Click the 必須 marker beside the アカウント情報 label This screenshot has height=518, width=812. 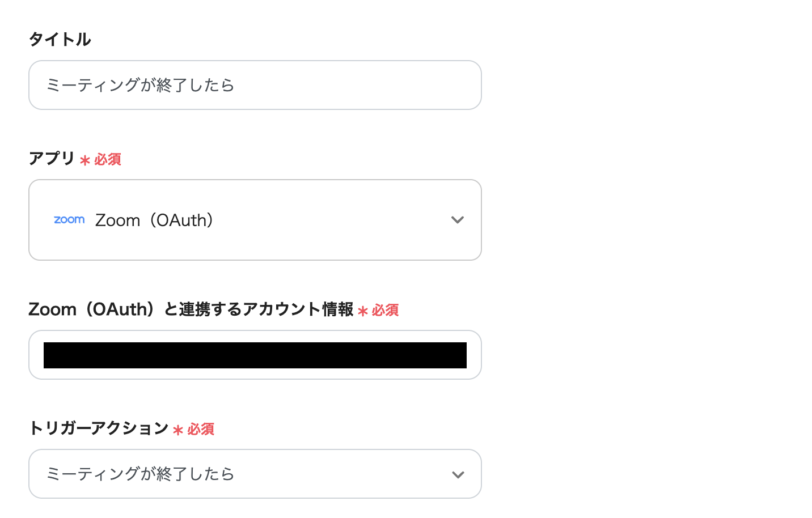386,310
